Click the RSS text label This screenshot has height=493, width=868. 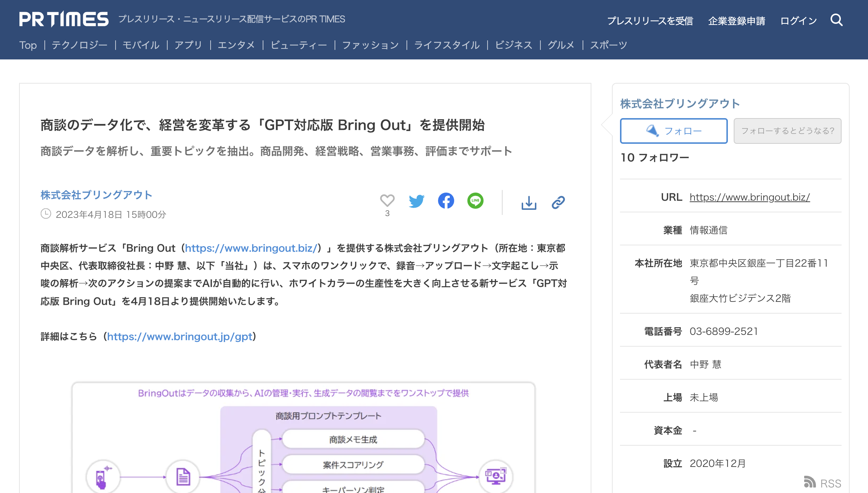[x=831, y=483]
